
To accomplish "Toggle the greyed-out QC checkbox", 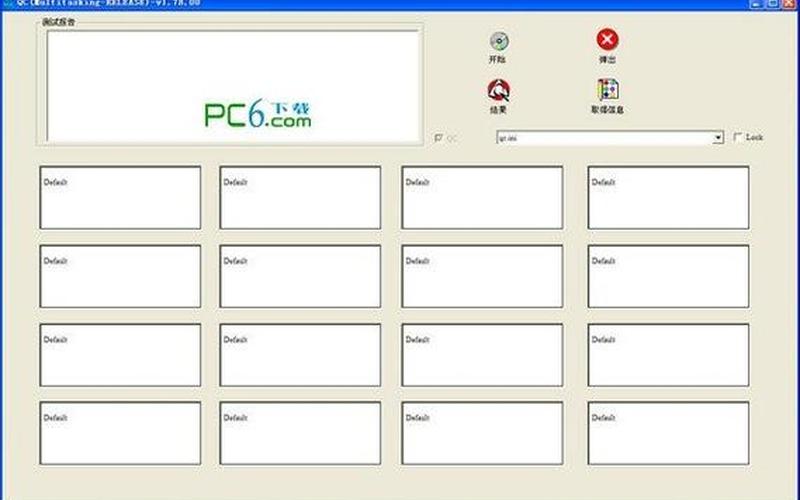I will [x=438, y=138].
